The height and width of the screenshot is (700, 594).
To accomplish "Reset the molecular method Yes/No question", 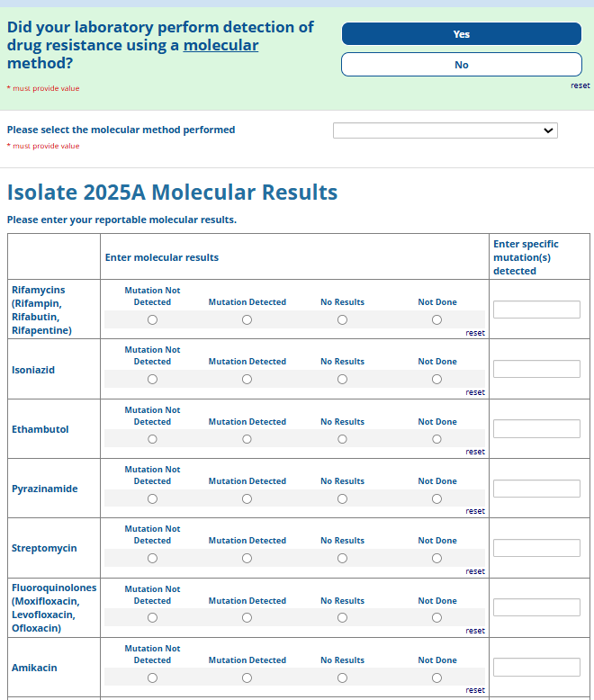I will (580, 85).
